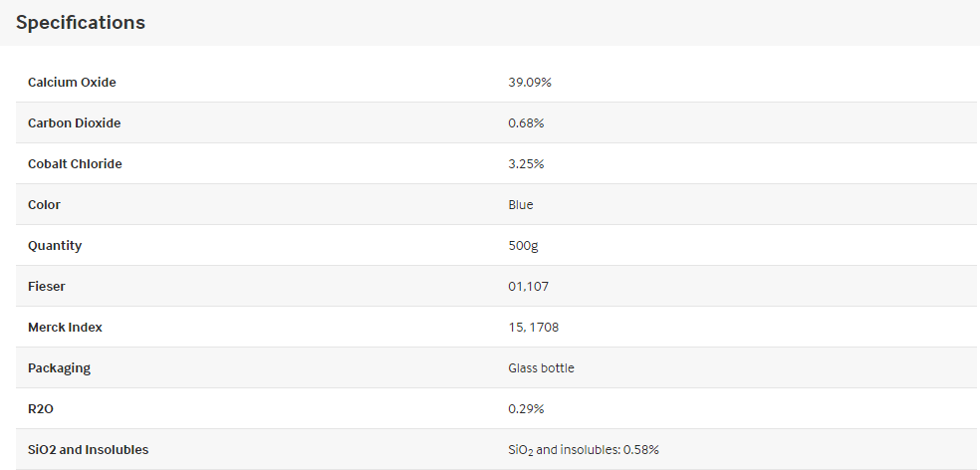
Task: Select the R2O row label
Action: [x=41, y=408]
